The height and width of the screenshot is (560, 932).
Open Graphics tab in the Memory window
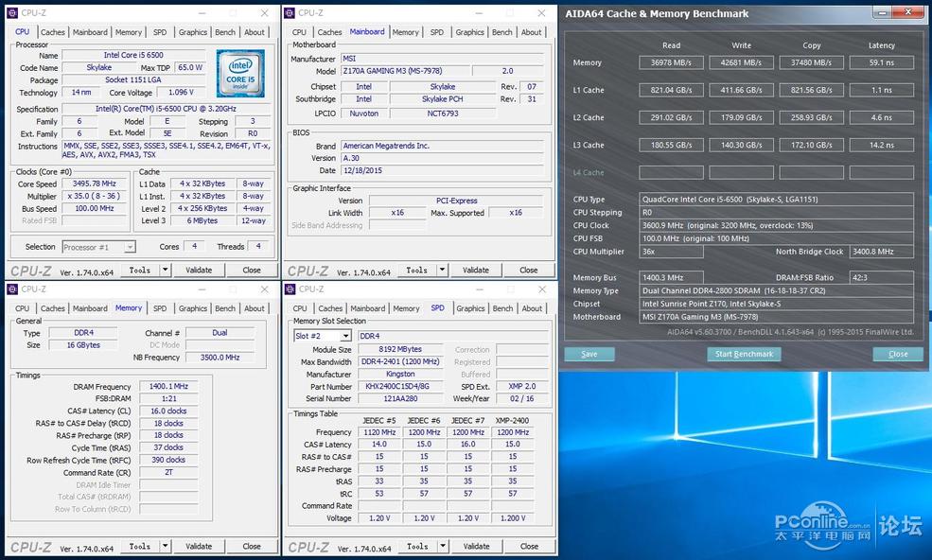193,308
